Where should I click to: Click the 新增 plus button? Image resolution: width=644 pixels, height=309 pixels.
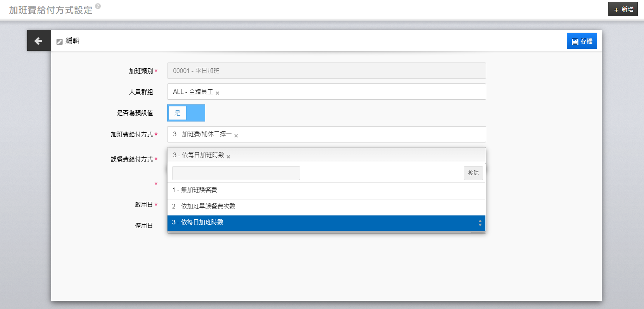[x=623, y=9]
